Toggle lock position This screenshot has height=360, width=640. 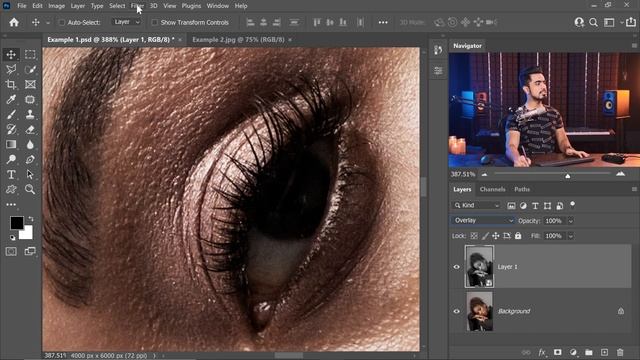(x=496, y=236)
